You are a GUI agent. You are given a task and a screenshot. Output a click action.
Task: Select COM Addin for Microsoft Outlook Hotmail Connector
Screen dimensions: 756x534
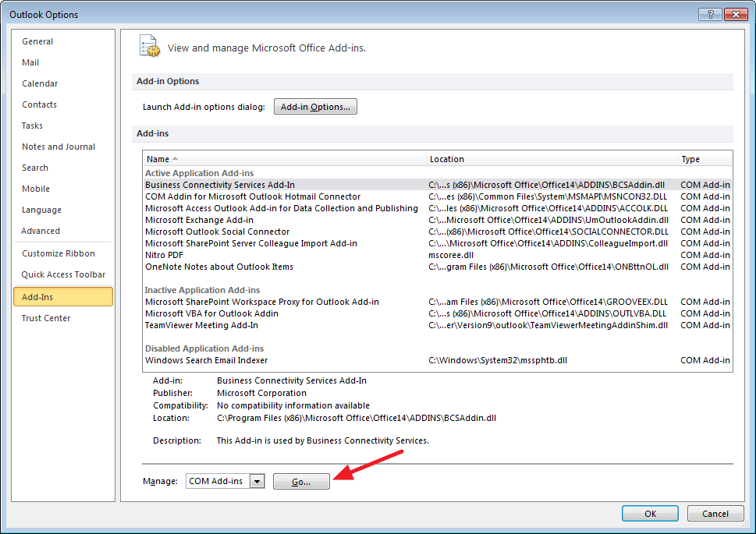[438, 196]
